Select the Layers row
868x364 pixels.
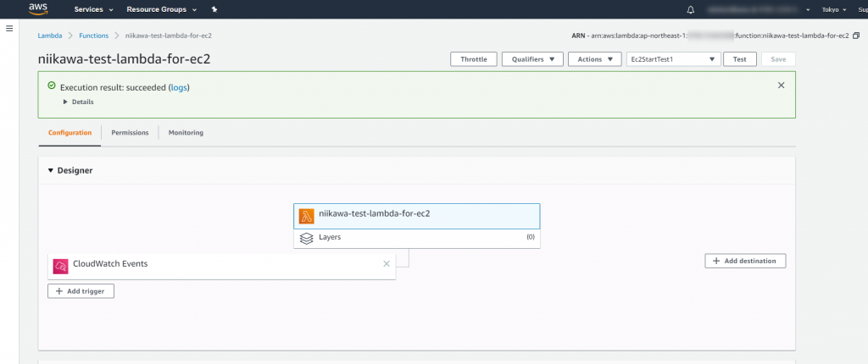[x=417, y=238]
